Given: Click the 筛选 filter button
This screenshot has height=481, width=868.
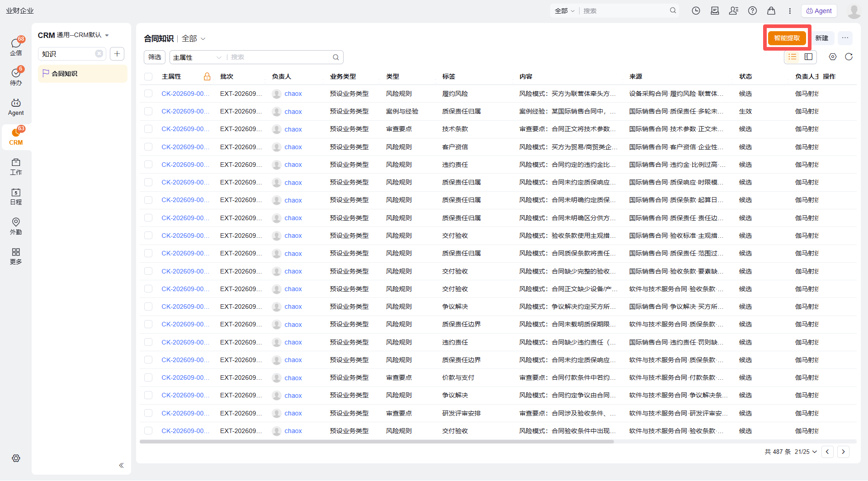Looking at the screenshot, I should 155,57.
